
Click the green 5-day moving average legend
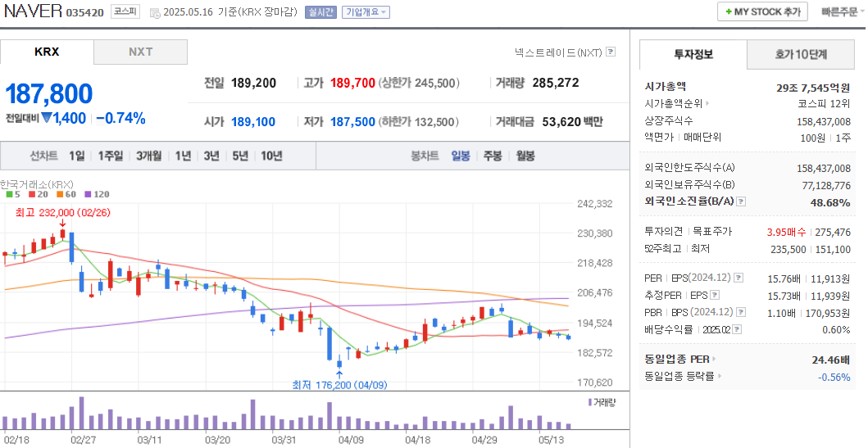coord(13,194)
